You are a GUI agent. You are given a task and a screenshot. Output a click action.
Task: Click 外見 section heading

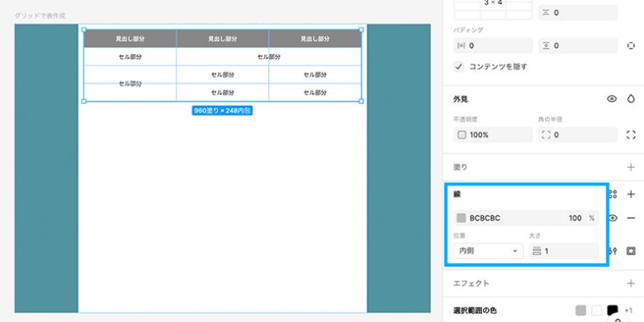click(x=460, y=99)
